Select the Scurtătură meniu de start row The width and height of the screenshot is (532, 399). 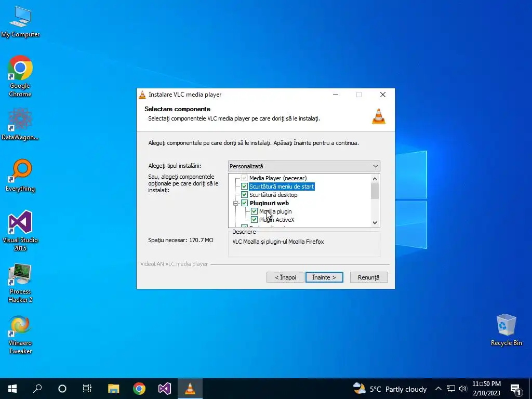[x=282, y=187]
